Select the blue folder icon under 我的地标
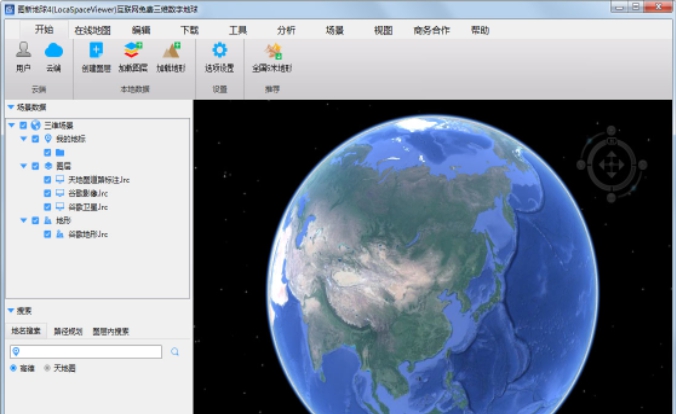Image resolution: width=676 pixels, height=414 pixels. coord(60,152)
